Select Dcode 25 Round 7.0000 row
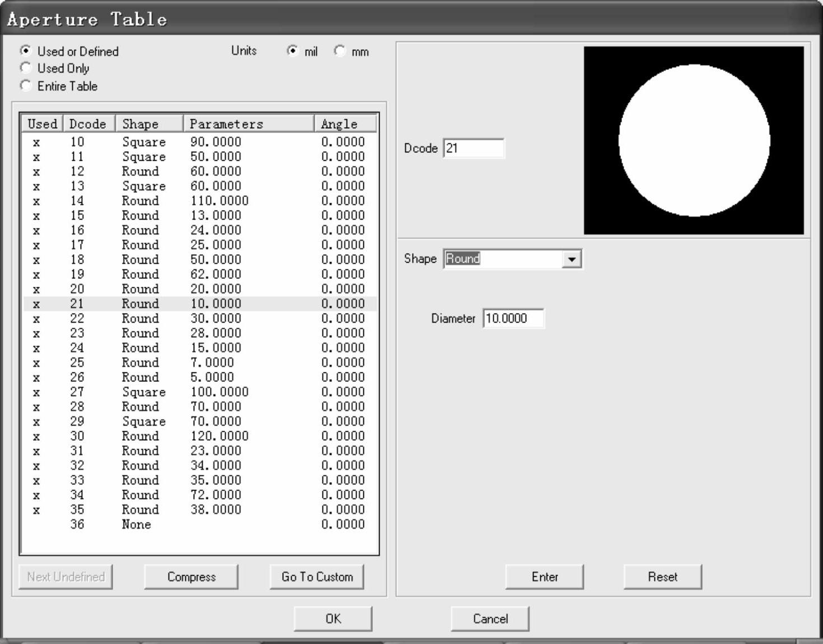823x644 pixels. coord(200,363)
